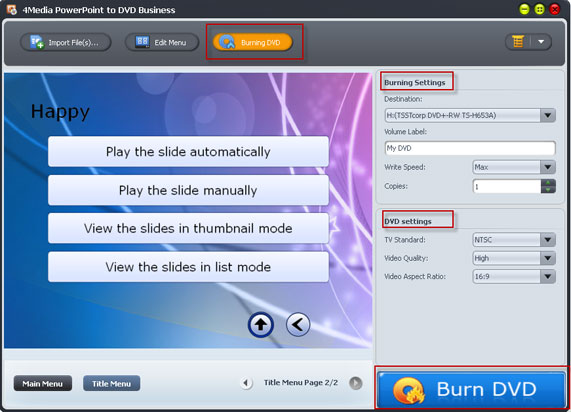Go to previous title menu page
Screen dimensions: 571x412
tap(247, 383)
